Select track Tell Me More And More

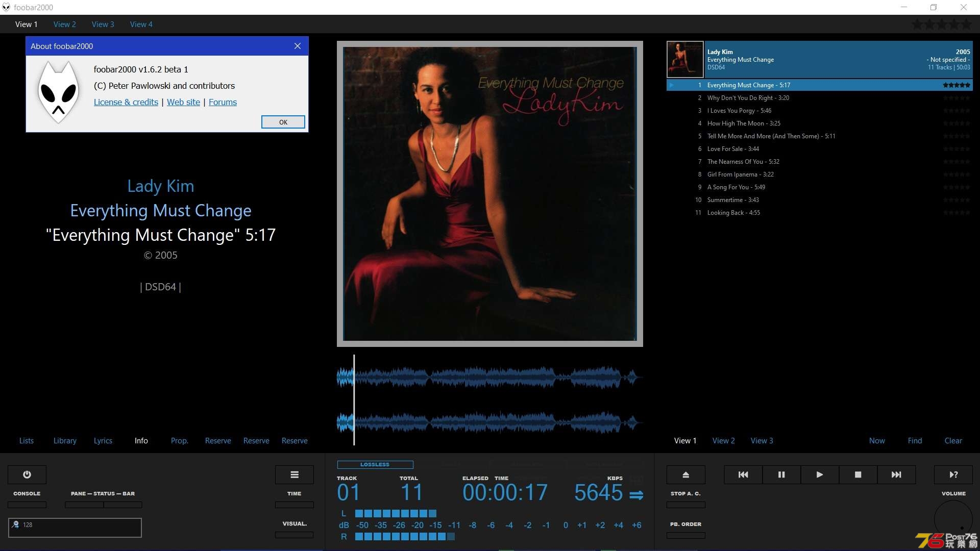point(819,136)
